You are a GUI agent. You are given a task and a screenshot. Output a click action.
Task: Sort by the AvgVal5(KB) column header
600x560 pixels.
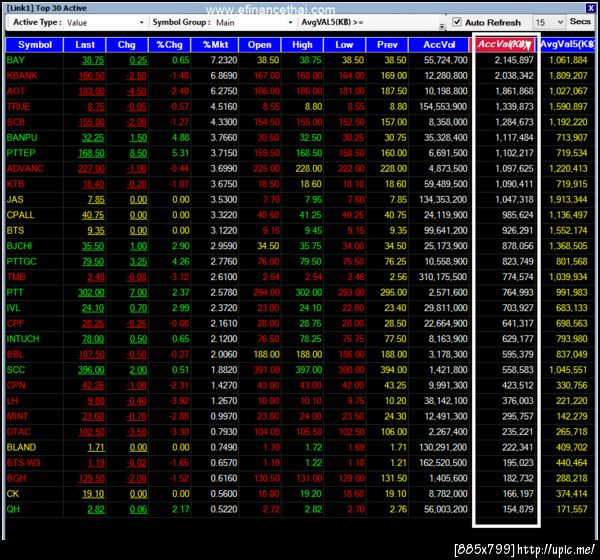(567, 44)
